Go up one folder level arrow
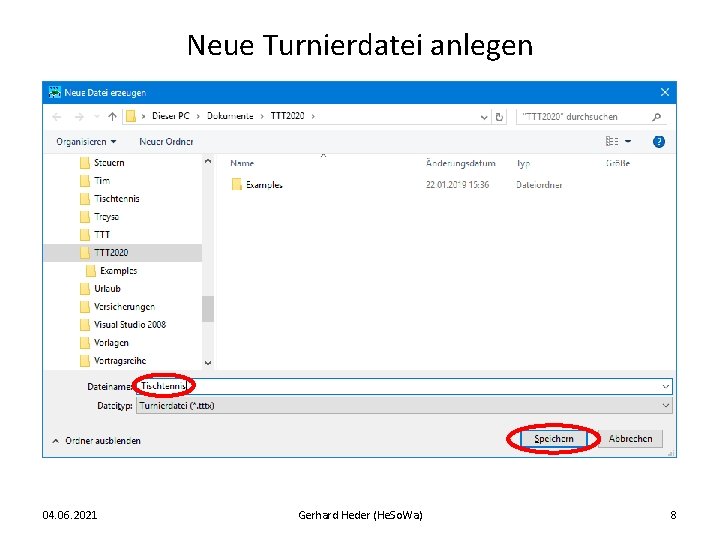The height and width of the screenshot is (540, 720). (x=112, y=117)
